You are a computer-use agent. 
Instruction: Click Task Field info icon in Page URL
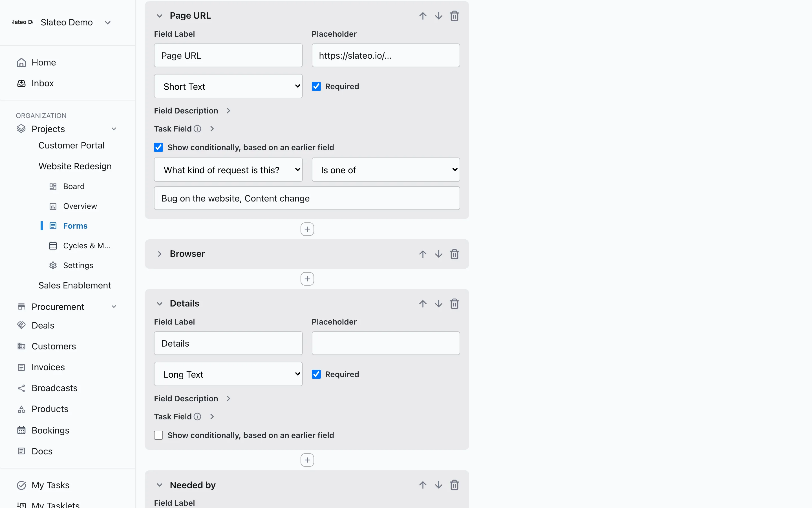pyautogui.click(x=197, y=129)
